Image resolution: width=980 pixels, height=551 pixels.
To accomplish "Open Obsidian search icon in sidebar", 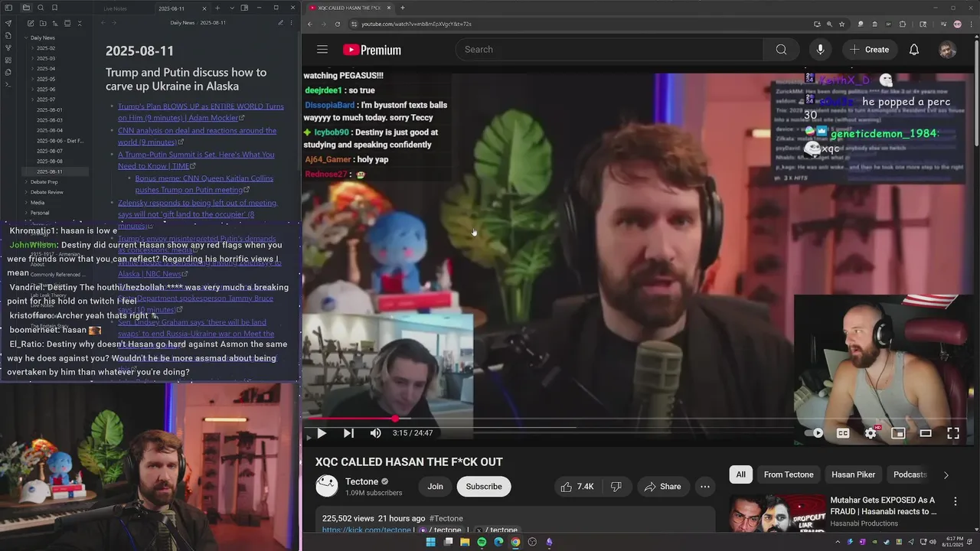I will (41, 8).
